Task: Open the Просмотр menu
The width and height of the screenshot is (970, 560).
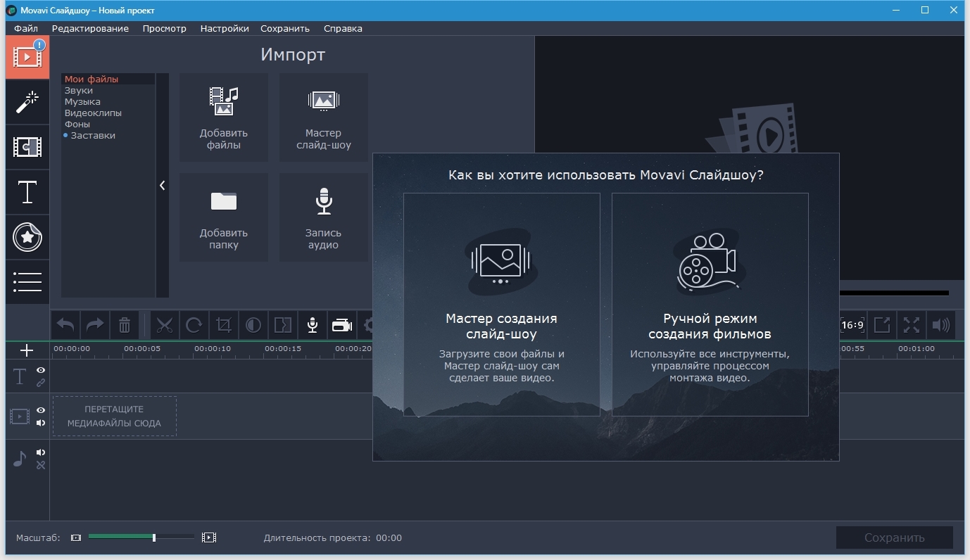Action: [164, 29]
